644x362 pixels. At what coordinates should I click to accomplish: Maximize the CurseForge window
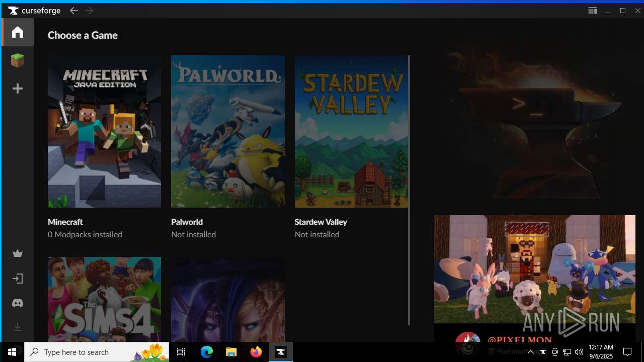623,11
